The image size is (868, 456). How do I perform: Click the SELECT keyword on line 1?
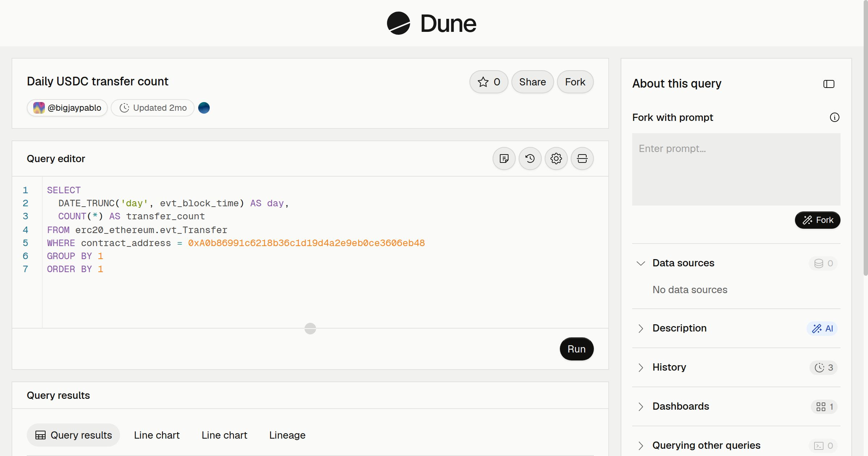click(x=64, y=190)
